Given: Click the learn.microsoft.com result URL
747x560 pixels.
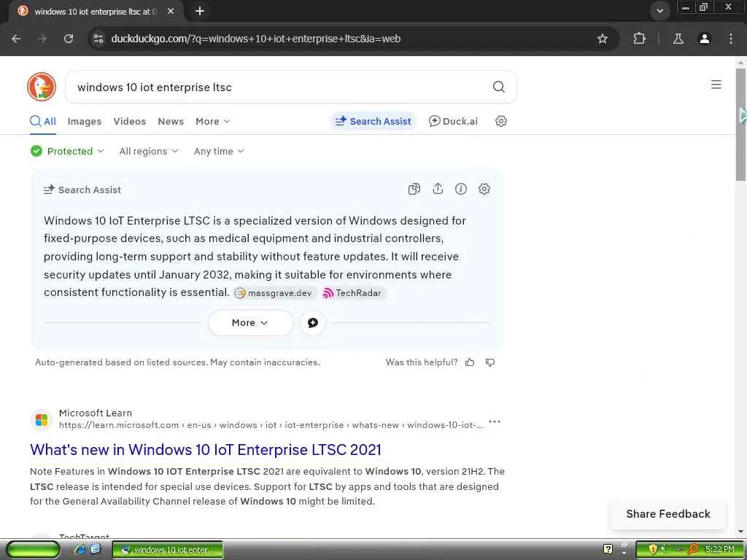Looking at the screenshot, I should [x=271, y=425].
